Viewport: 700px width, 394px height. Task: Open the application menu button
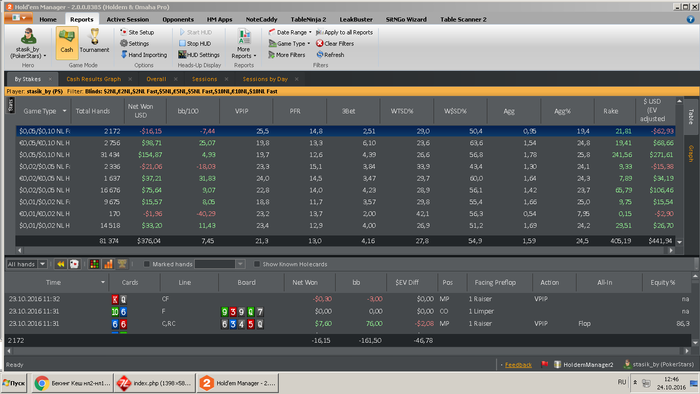18,18
